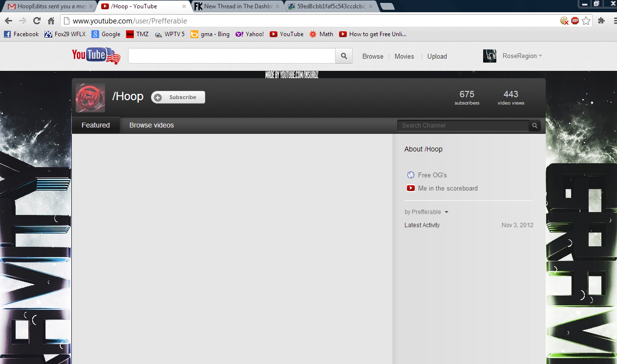Screen dimensions: 617x364
Task: Close the /Hoop - YouTube tab
Action: click(184, 6)
